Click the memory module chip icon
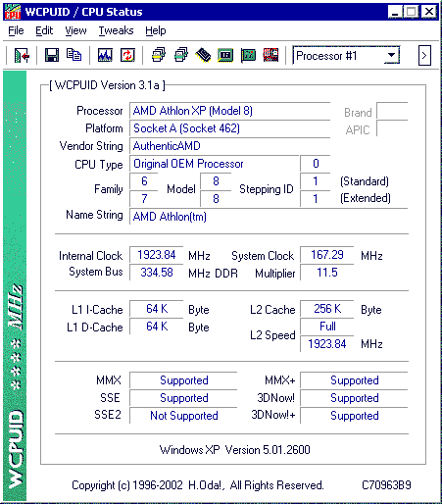 (x=203, y=55)
